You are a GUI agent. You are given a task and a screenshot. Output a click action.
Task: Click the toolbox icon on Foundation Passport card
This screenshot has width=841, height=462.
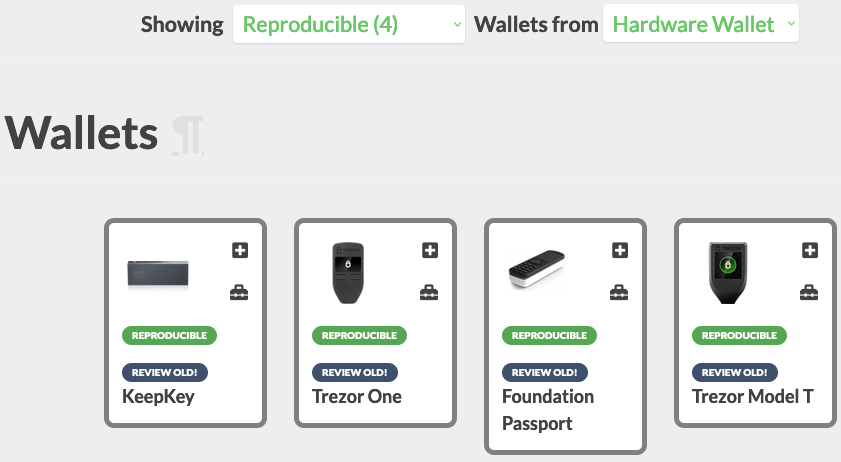coord(619,292)
